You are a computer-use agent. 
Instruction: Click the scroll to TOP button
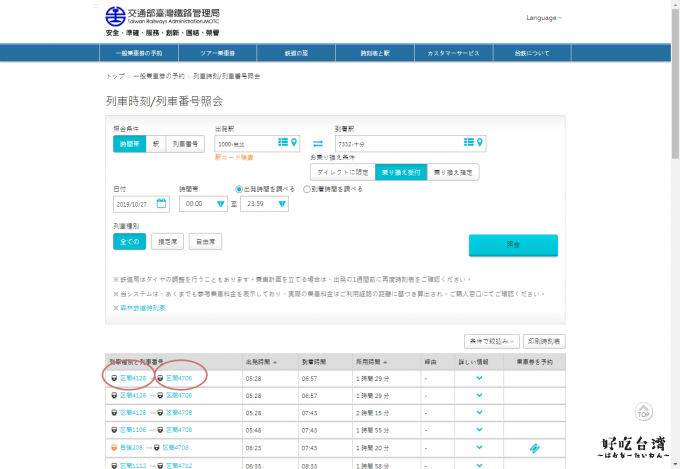644,409
